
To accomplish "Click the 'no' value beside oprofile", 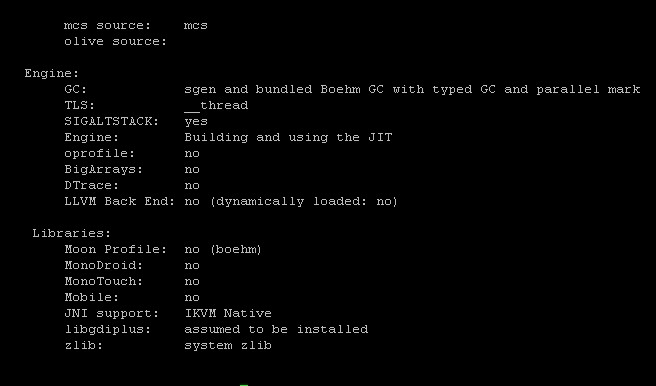I will point(192,153).
